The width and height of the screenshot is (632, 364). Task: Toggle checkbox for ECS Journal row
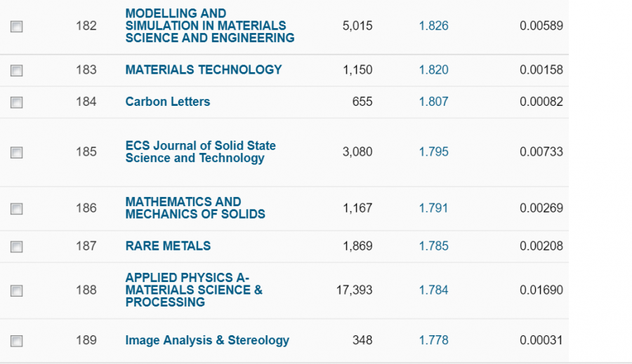tap(17, 152)
